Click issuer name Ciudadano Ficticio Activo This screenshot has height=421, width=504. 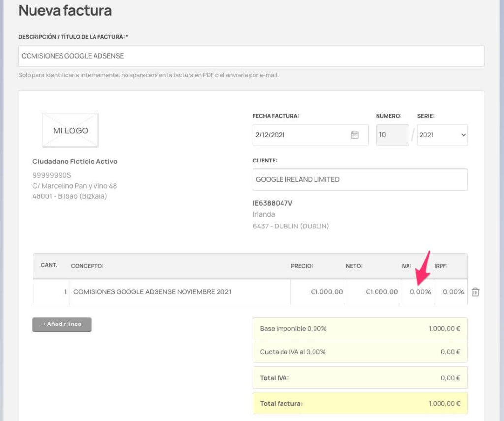75,162
